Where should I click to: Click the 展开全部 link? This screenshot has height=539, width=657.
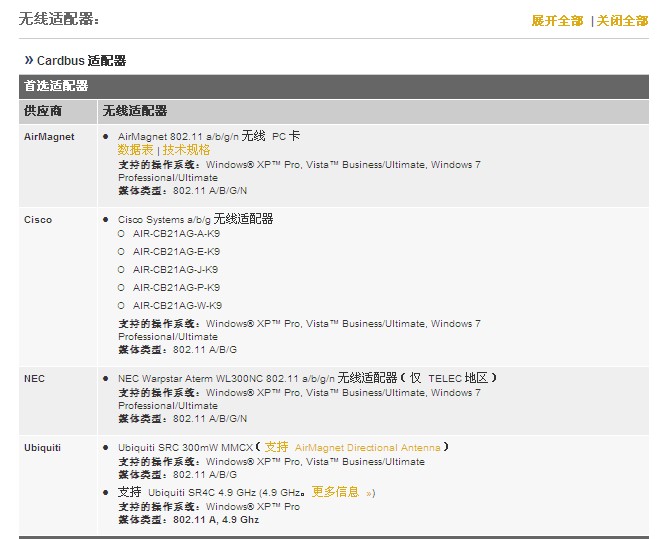click(x=557, y=21)
